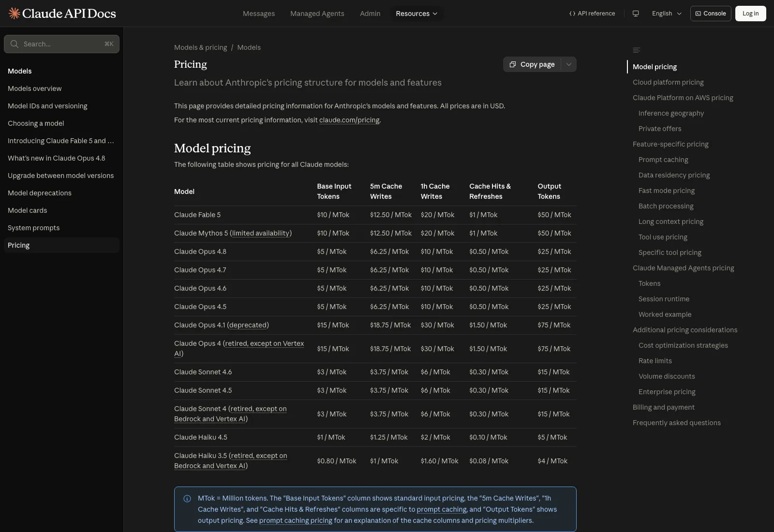Open the Admin nav item
This screenshot has height=532, width=774.
tap(370, 14)
